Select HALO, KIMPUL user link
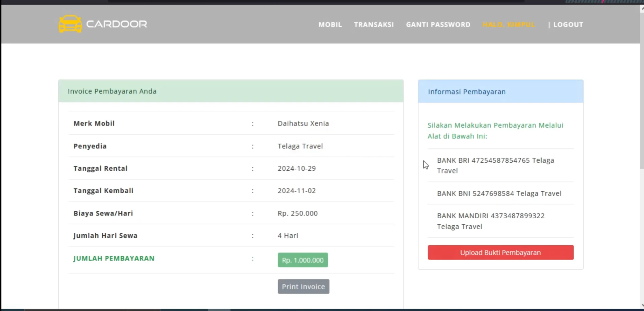 click(509, 24)
